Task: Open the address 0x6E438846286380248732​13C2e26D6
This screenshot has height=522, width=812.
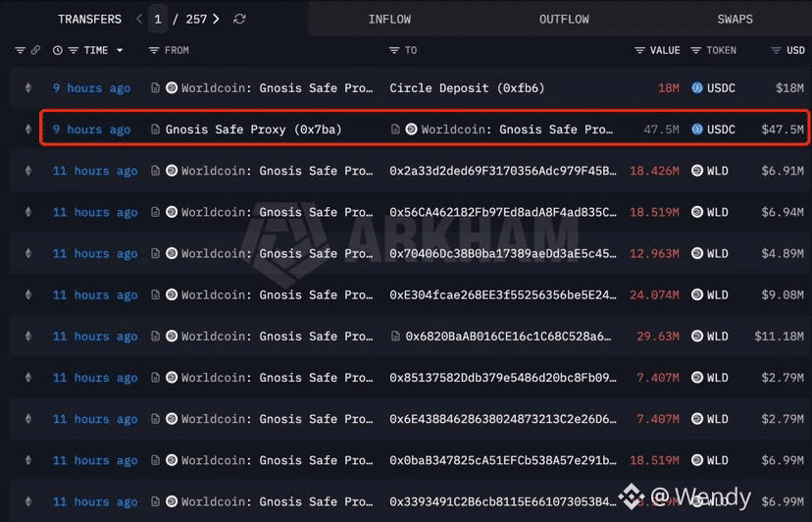Action: point(503,419)
